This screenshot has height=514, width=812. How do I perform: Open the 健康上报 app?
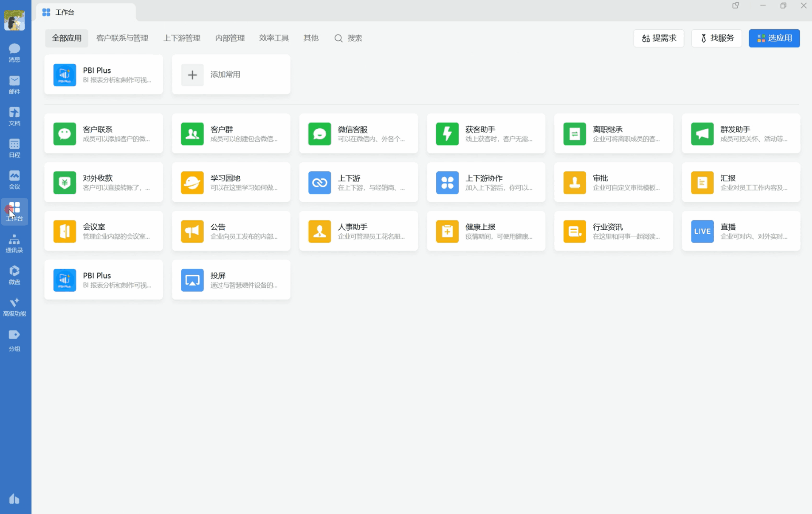point(486,231)
